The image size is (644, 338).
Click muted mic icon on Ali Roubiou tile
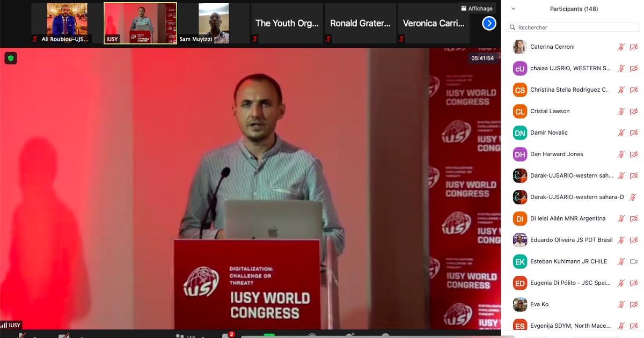pyautogui.click(x=35, y=39)
